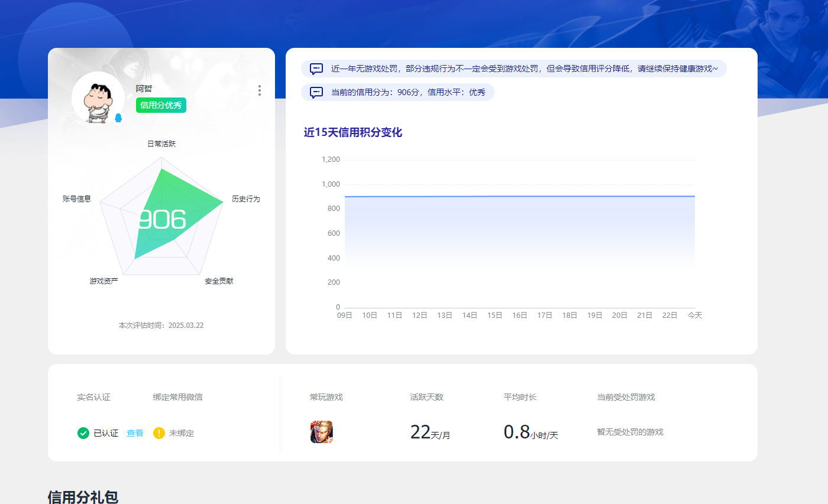
Task: Open the 查看 link for real-name verification
Action: coord(135,433)
